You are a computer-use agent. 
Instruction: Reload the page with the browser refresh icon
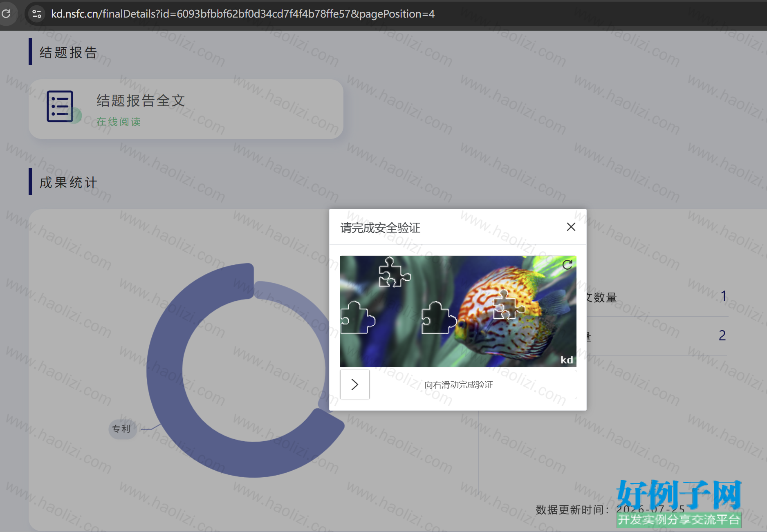tap(6, 13)
